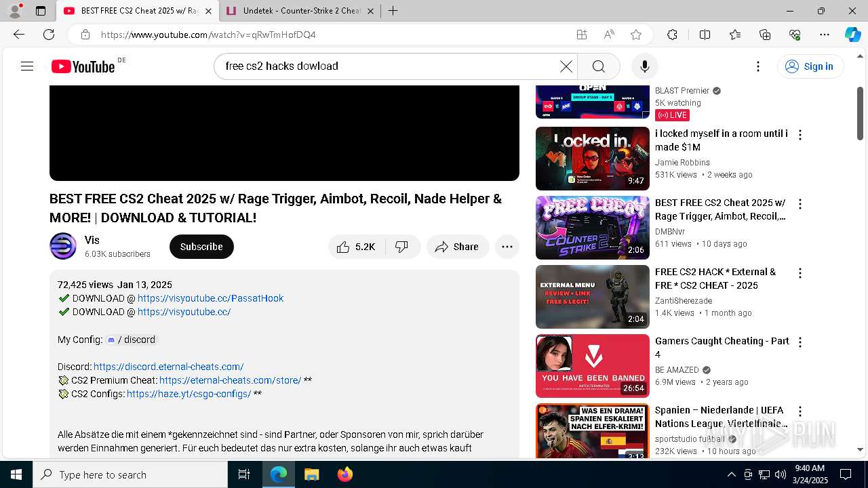The height and width of the screenshot is (488, 868).
Task: Launch Copilot from the Edge toolbar
Action: tap(852, 35)
